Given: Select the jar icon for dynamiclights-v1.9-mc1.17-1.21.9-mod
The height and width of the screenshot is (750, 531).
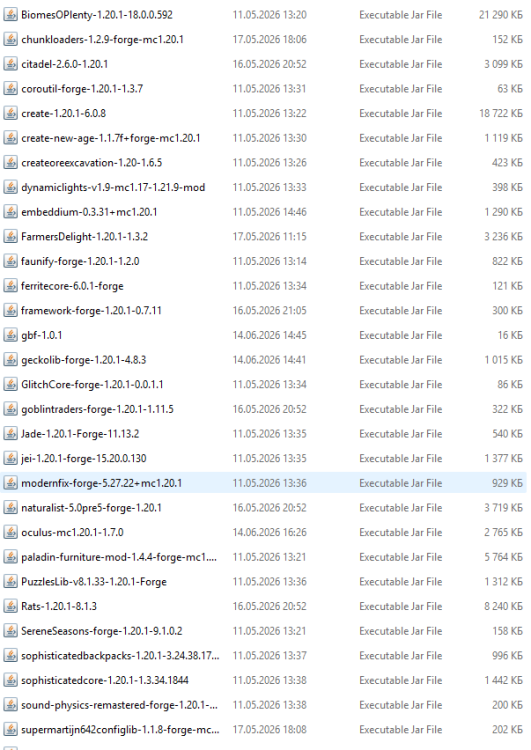Looking at the screenshot, I should click(x=11, y=187).
